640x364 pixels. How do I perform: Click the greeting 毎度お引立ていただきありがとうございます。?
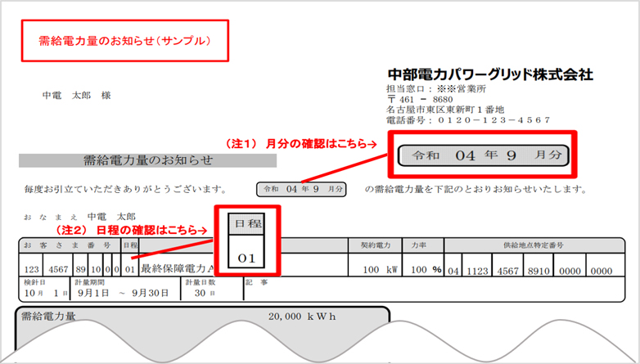[125, 189]
